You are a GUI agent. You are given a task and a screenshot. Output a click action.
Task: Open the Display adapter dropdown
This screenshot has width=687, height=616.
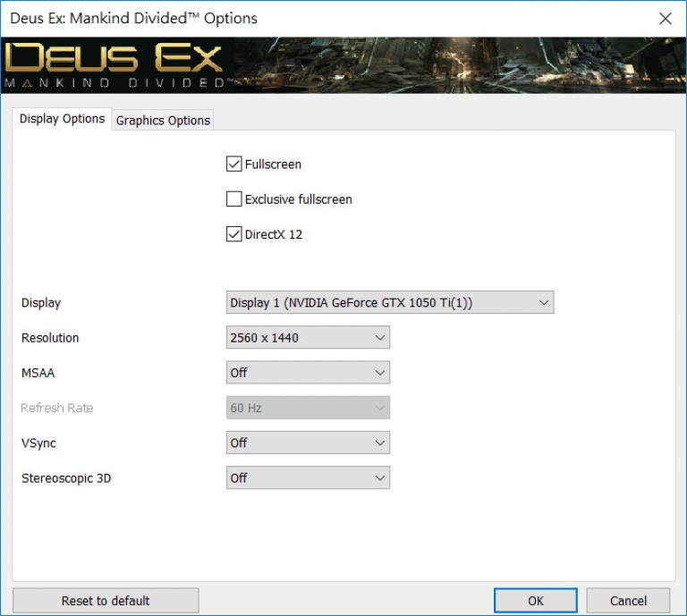point(390,302)
